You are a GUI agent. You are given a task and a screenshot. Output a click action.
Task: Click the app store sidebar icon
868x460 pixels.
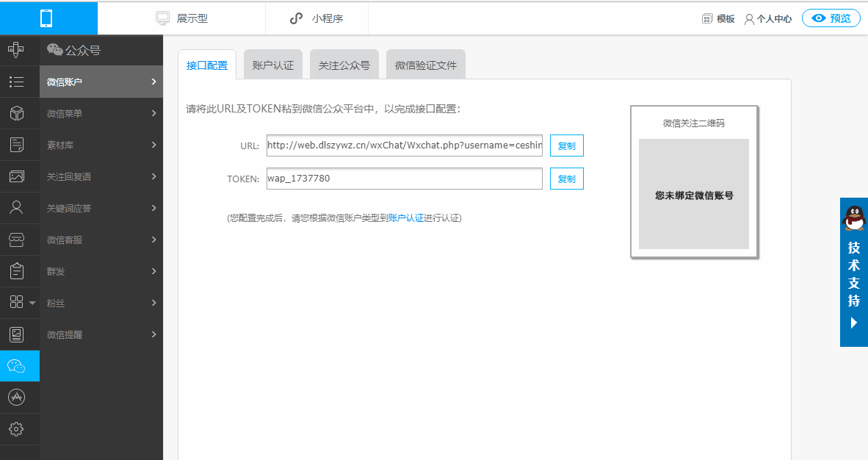[x=16, y=398]
